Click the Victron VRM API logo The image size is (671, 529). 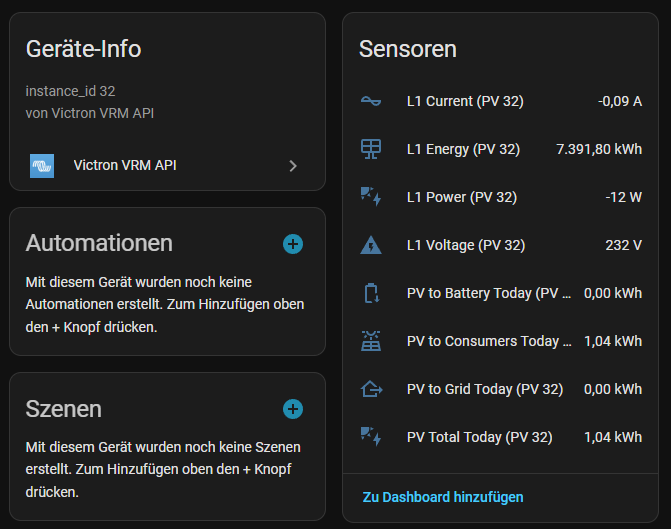(x=42, y=165)
